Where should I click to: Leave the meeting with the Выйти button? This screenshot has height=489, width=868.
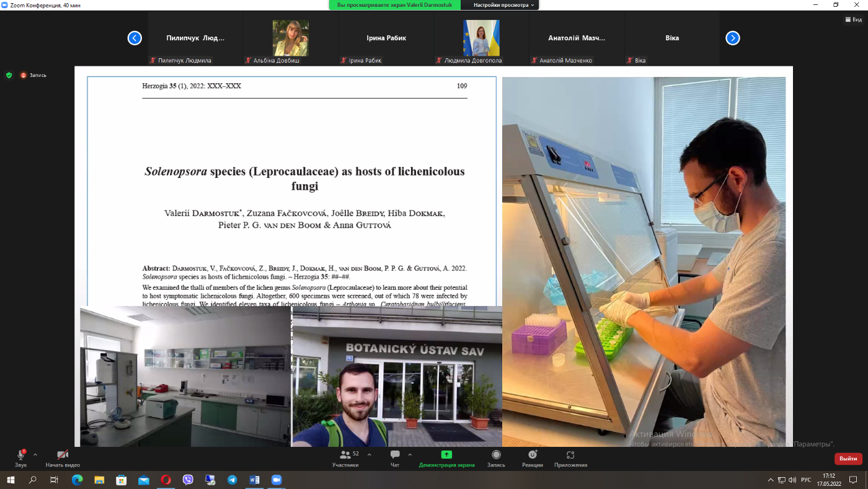[848, 459]
